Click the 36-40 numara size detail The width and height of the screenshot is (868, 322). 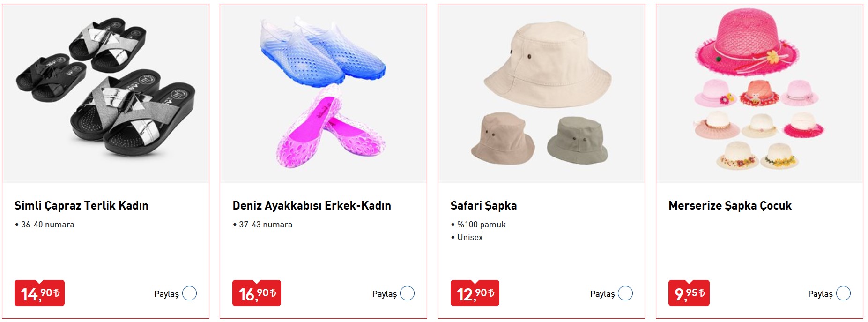pos(47,225)
